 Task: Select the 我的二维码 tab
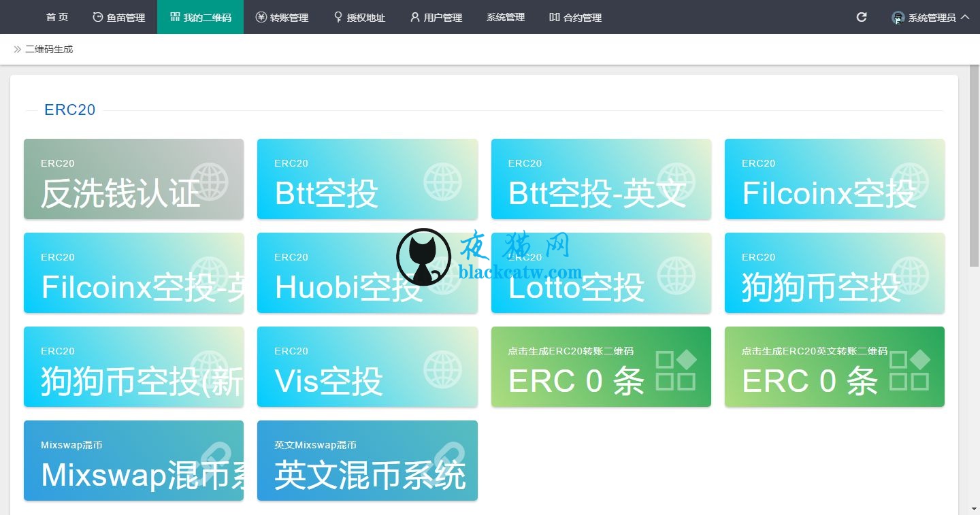[200, 17]
